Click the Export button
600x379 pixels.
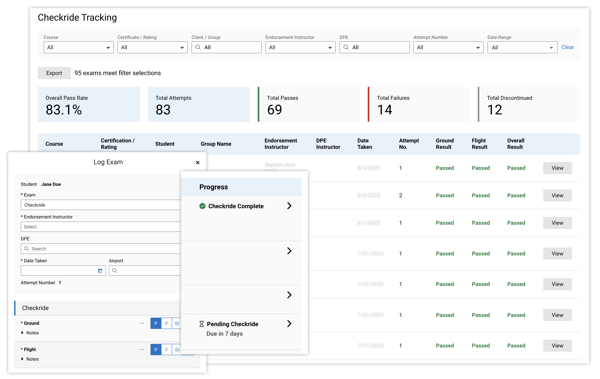pyautogui.click(x=54, y=73)
